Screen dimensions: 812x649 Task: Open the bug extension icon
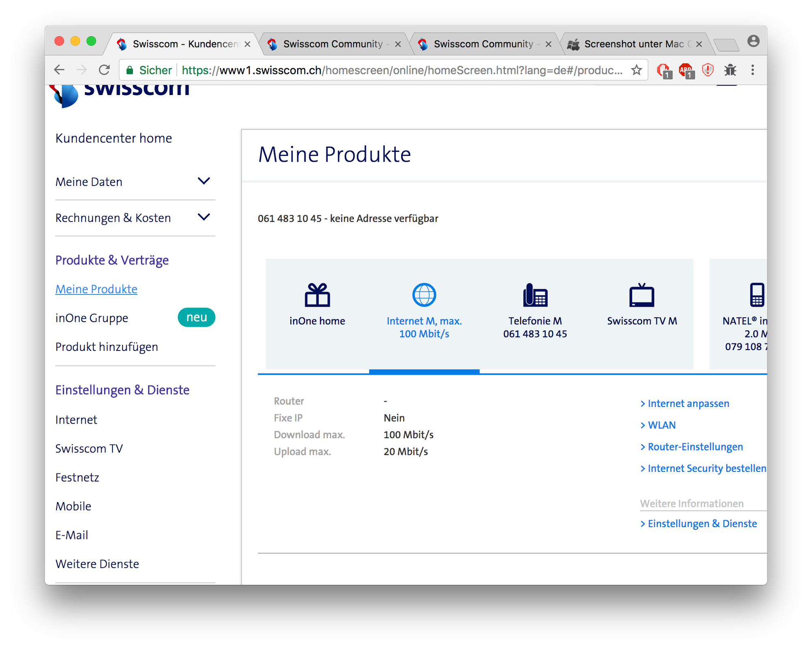point(730,70)
